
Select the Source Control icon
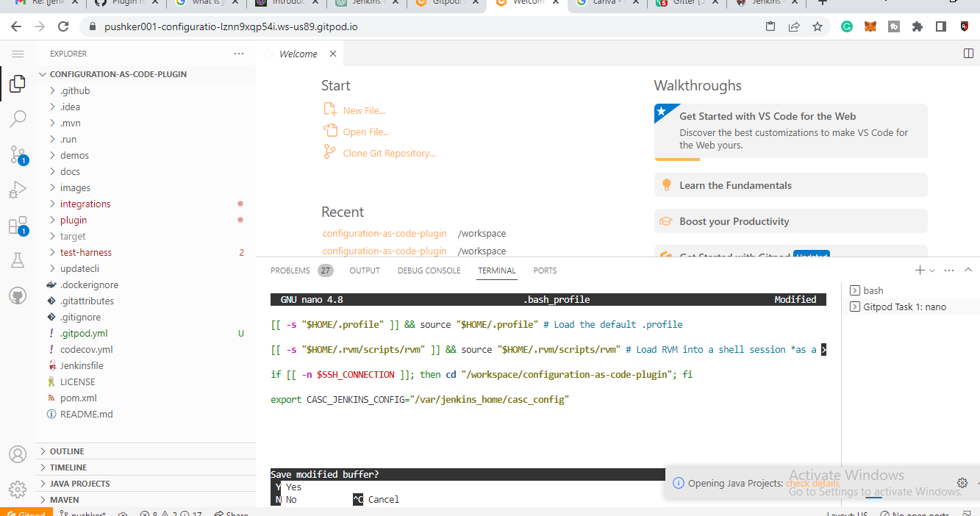pos(17,154)
